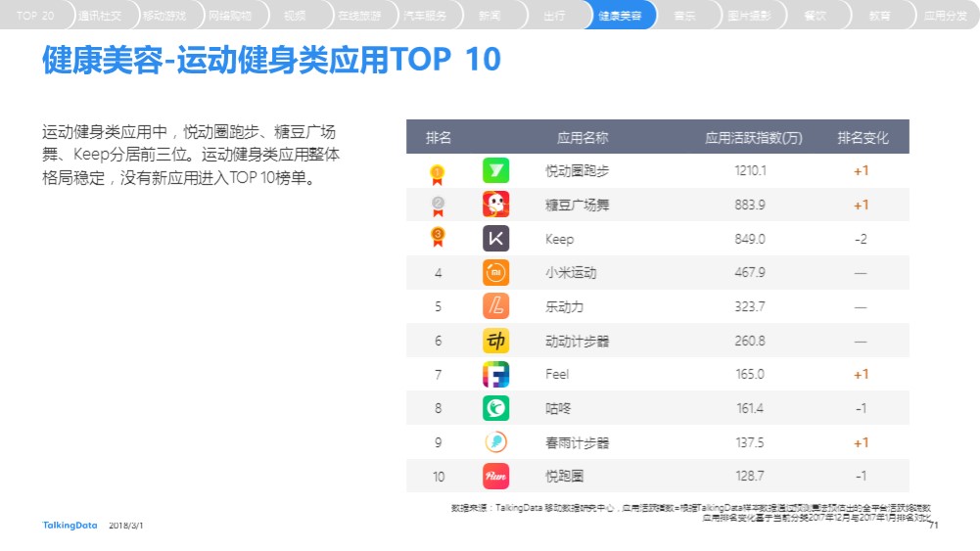Click the app name 乐动力
Viewport: 980px width, 551px height.
tap(564, 306)
